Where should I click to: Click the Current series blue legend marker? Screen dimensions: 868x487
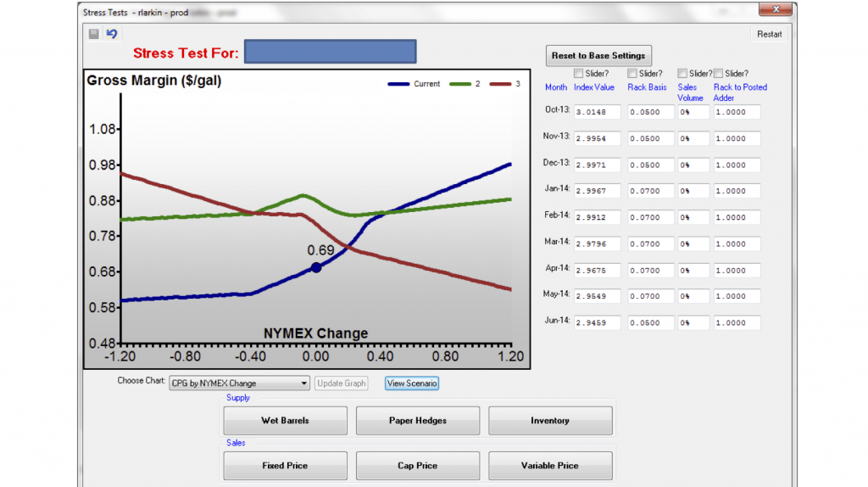click(x=399, y=84)
